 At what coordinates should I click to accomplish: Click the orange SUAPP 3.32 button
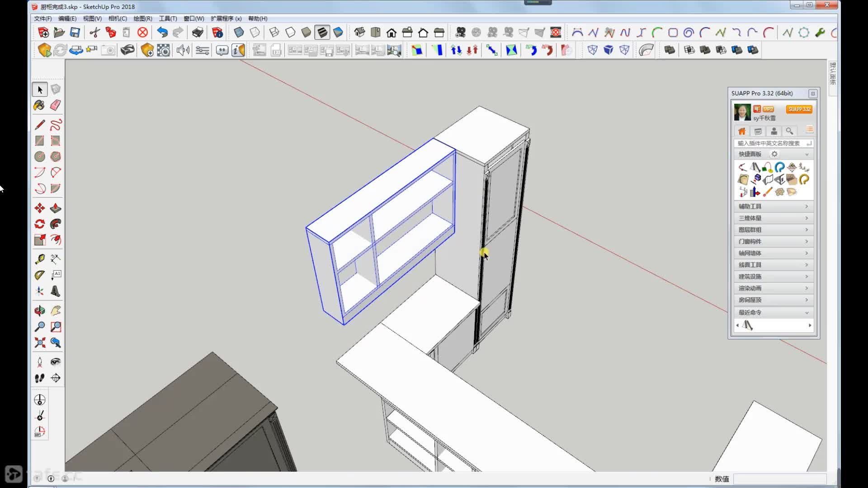click(799, 109)
